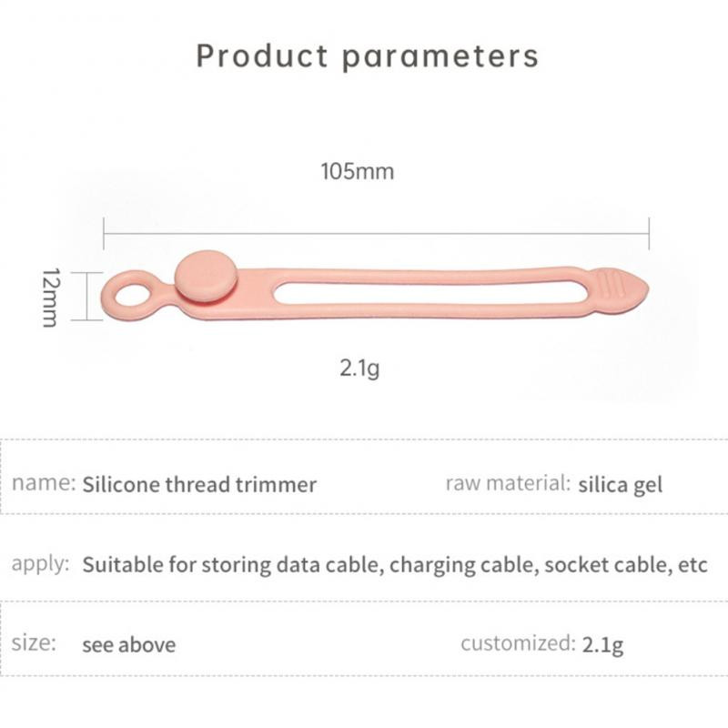Click the "Suitable for storing data cable" description
This screenshot has height=728, width=728.
coord(395,564)
